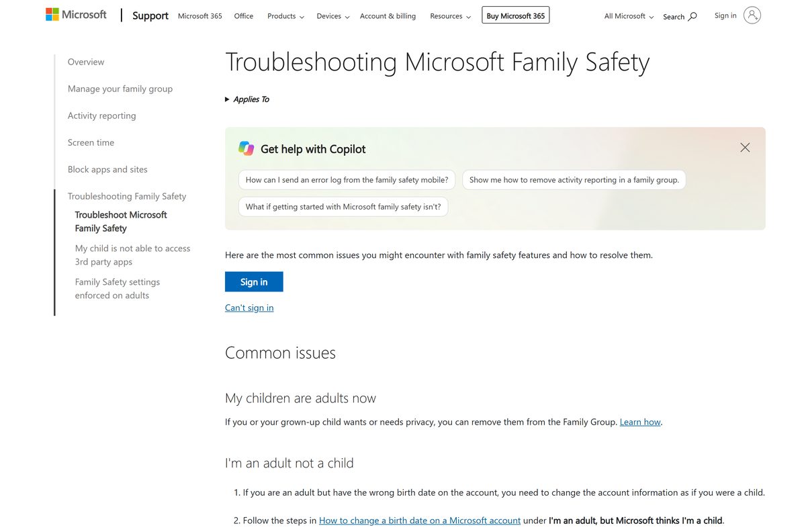This screenshot has height=532, width=806.
Task: Collapse Troubleshooting Family Safety sidebar section
Action: pos(127,196)
